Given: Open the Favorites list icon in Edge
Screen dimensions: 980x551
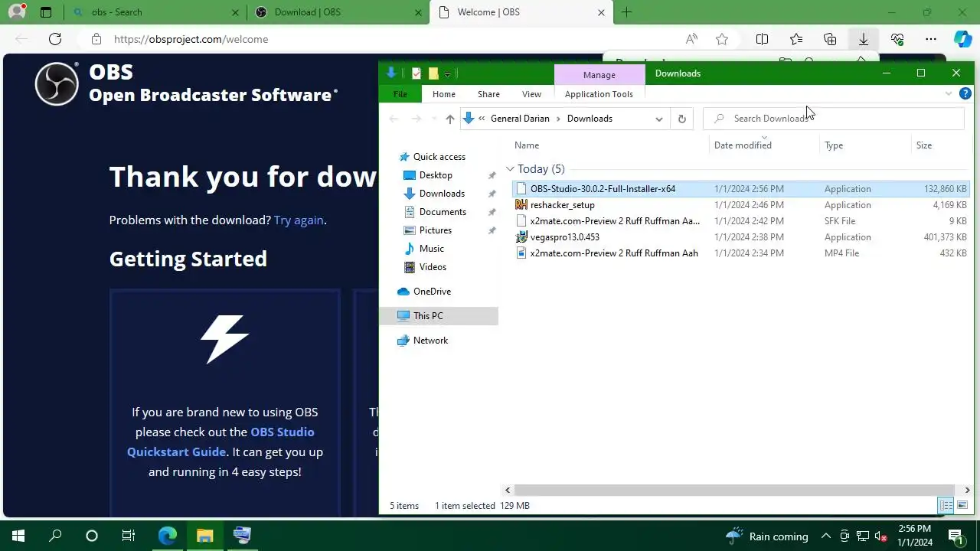Looking at the screenshot, I should click(x=796, y=39).
